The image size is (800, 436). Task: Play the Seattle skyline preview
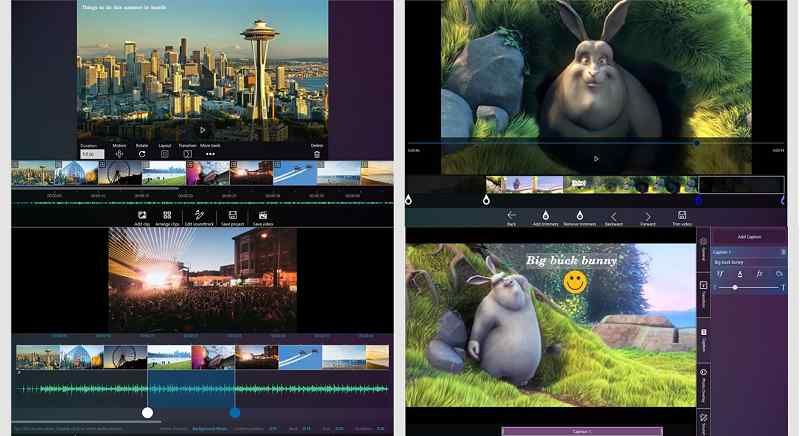coord(203,131)
